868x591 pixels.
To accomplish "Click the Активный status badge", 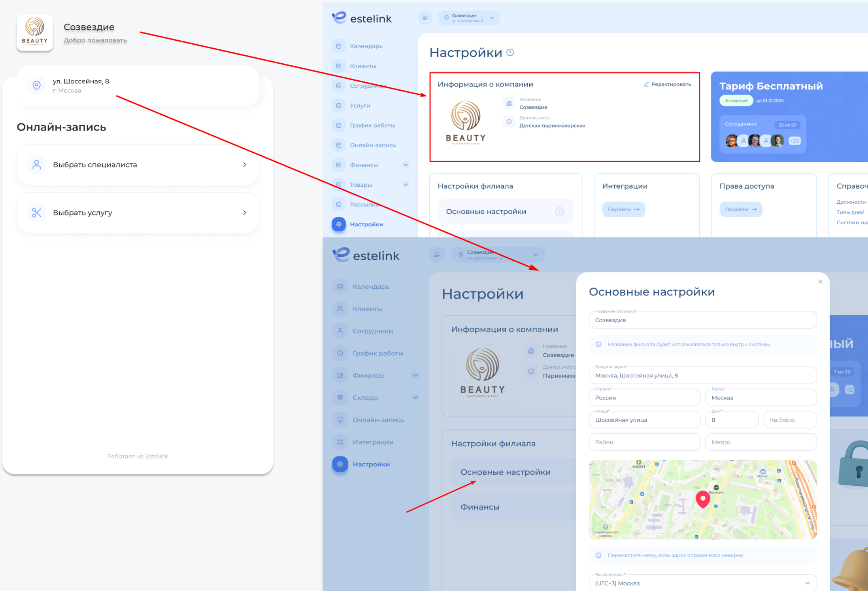I will [736, 100].
